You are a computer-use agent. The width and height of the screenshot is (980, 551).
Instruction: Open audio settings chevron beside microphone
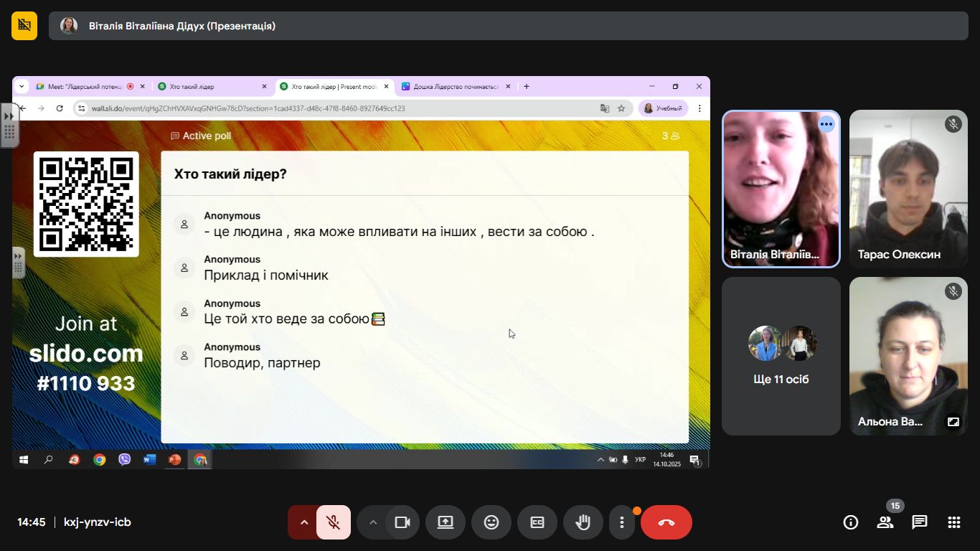(x=303, y=522)
